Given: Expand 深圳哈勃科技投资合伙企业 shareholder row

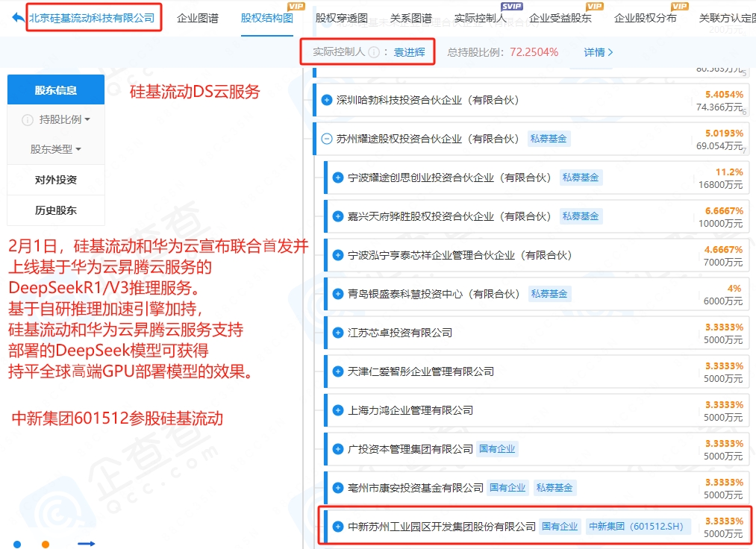Looking at the screenshot, I should pyautogui.click(x=326, y=100).
